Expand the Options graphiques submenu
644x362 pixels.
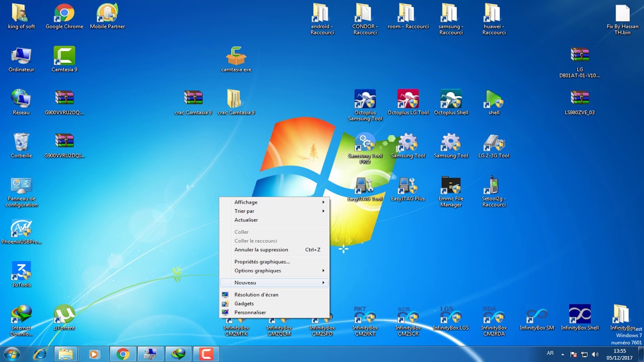275,270
